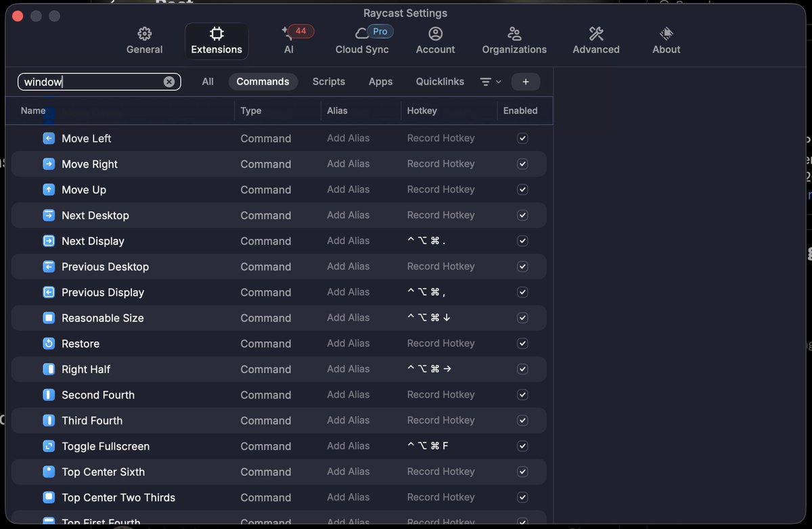Image resolution: width=812 pixels, height=529 pixels.
Task: Sort by the Alias column header
Action: pyautogui.click(x=337, y=110)
